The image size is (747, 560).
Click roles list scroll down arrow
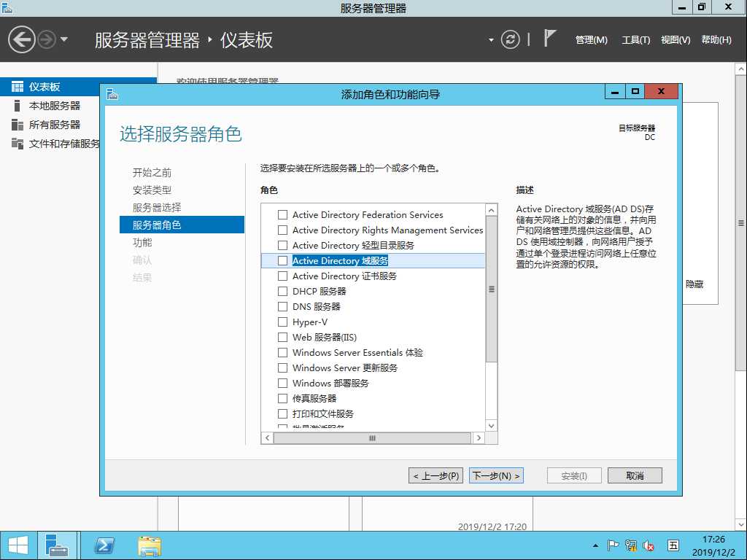coord(491,426)
